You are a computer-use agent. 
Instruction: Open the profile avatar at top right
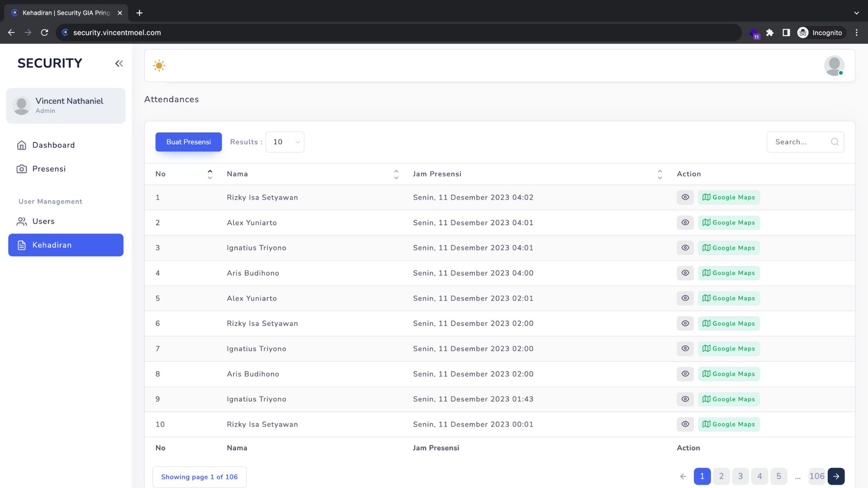(834, 66)
